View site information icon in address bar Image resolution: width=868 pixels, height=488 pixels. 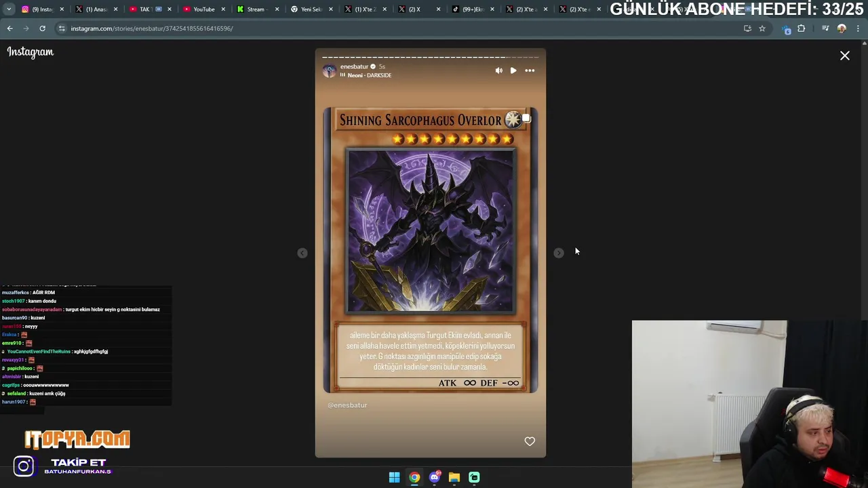coord(62,28)
